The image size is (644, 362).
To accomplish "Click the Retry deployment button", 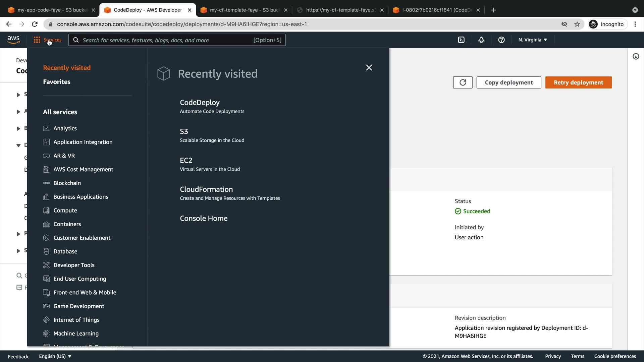I will tap(578, 82).
